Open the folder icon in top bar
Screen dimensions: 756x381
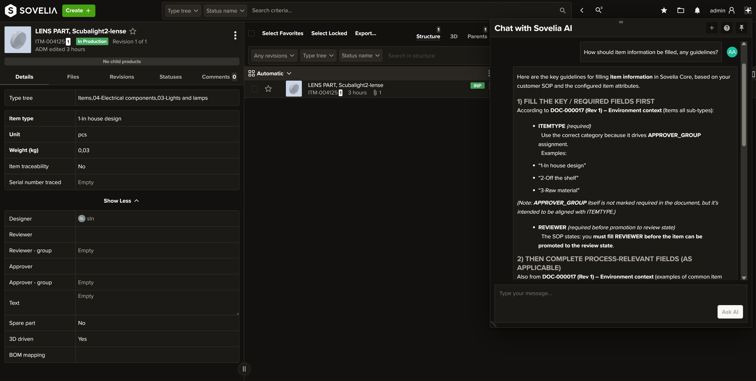click(680, 10)
